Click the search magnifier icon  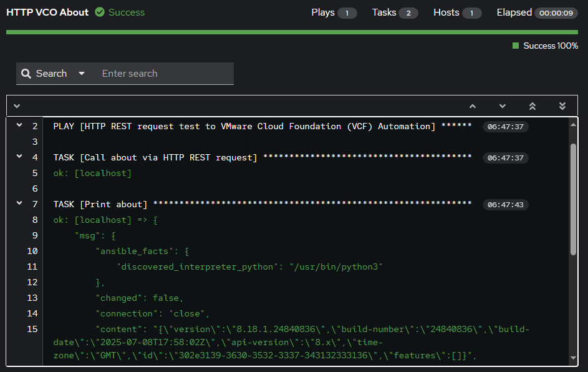[x=25, y=73]
